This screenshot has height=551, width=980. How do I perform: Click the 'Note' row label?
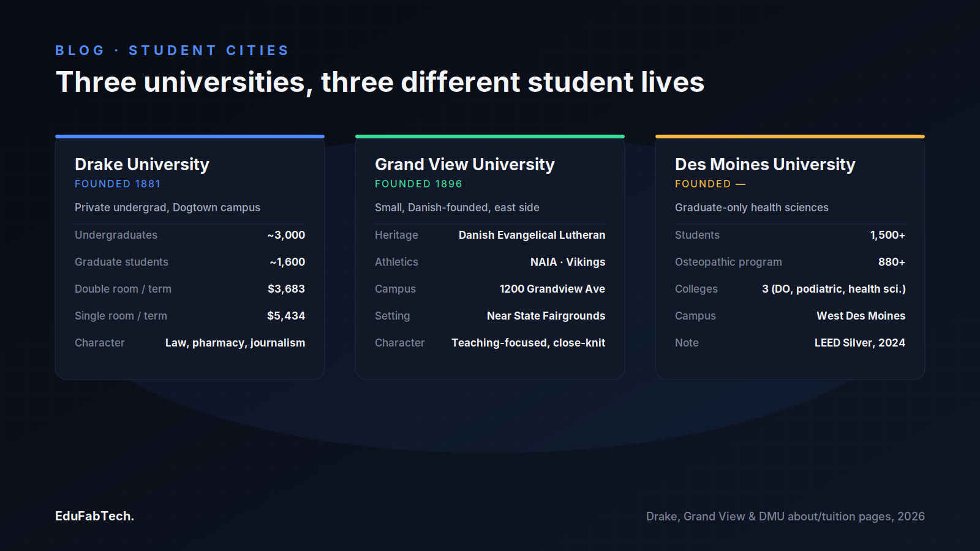pyautogui.click(x=687, y=343)
